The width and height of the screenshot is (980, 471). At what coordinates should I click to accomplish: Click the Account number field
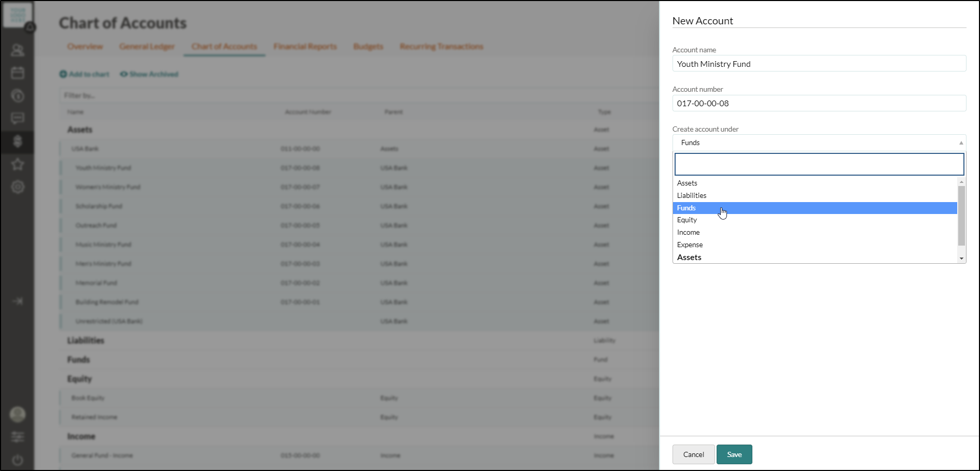[819, 103]
